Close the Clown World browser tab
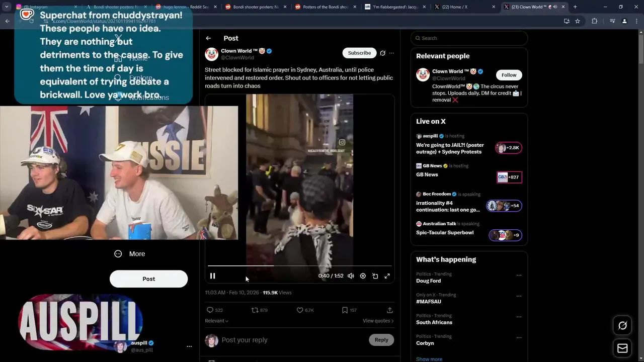 point(563,7)
